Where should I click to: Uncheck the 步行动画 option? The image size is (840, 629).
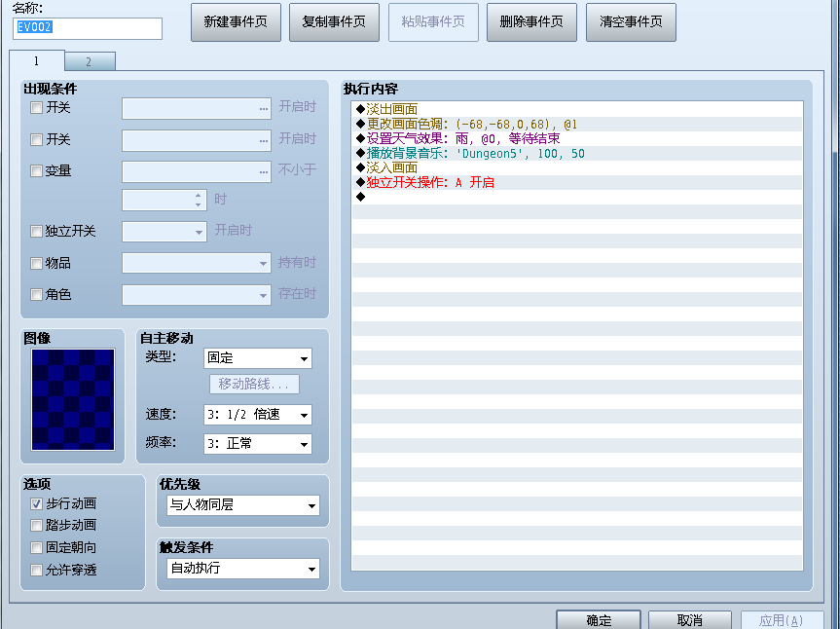tap(36, 503)
